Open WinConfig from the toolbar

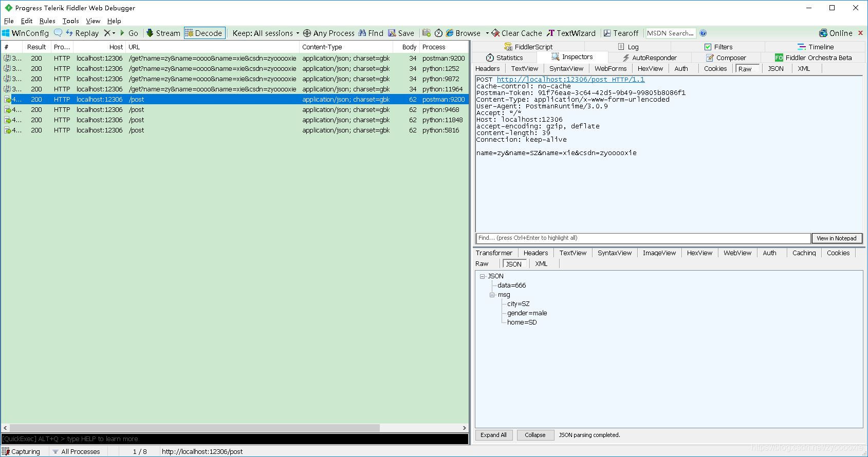coord(26,33)
